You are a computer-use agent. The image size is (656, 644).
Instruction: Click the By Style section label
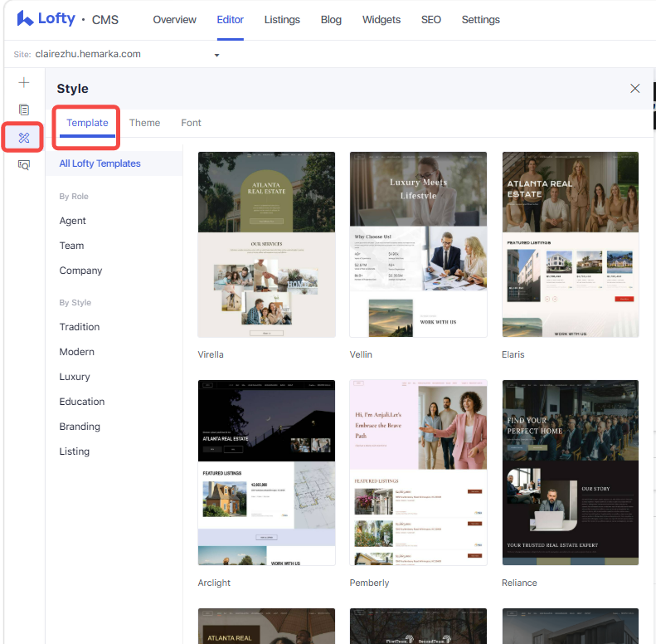75,302
